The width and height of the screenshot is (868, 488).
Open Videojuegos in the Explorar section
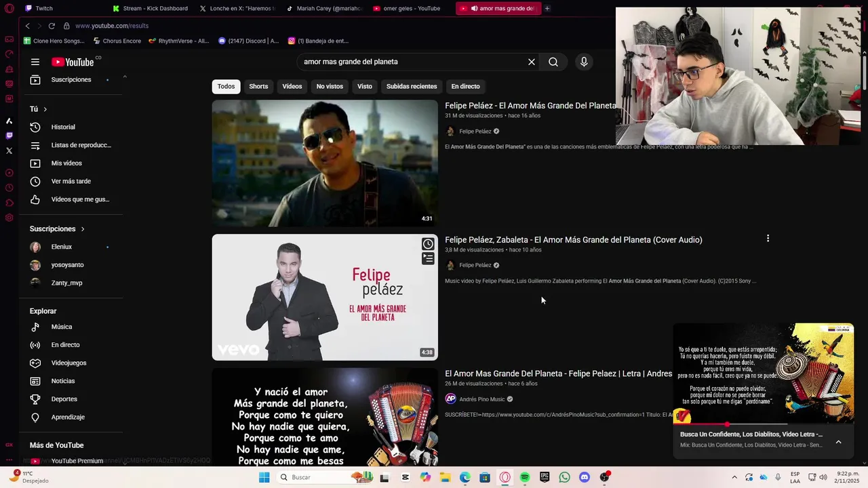(x=71, y=363)
